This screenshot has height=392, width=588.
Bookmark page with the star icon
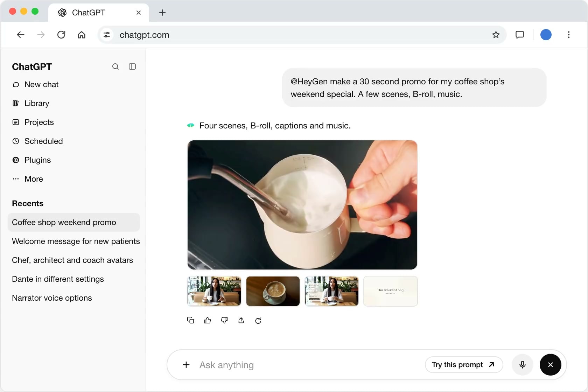coord(496,35)
